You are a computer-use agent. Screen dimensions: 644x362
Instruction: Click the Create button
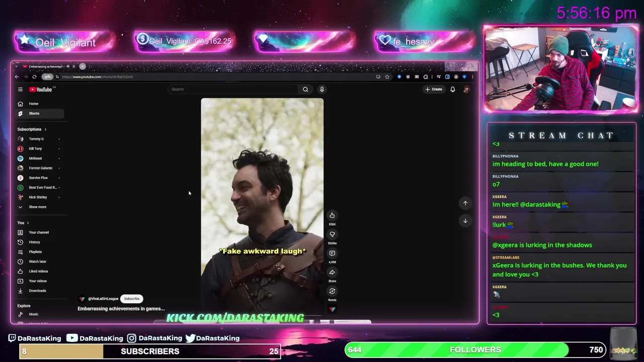pos(434,89)
